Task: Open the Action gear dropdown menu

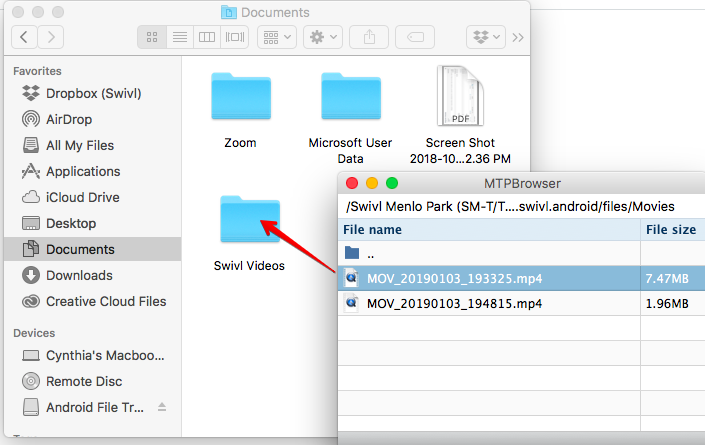Action: coord(324,37)
